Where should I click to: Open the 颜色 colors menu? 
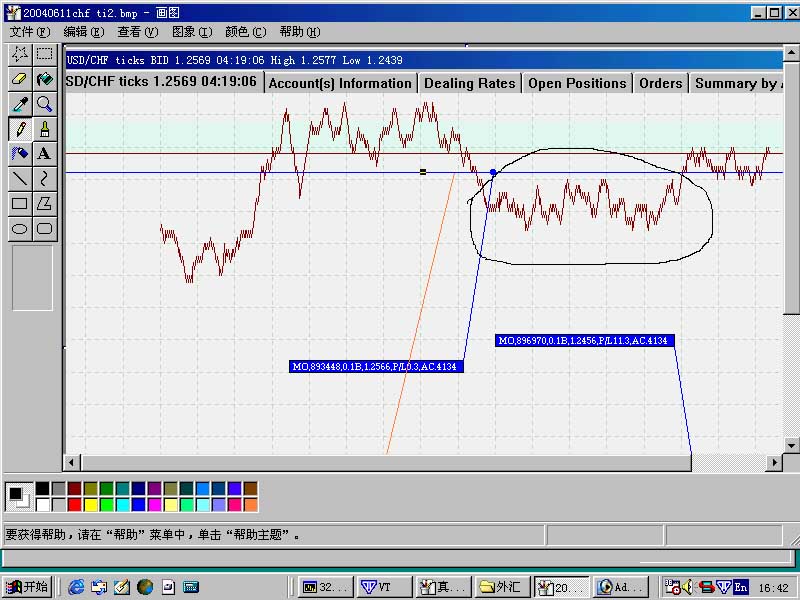(x=243, y=31)
